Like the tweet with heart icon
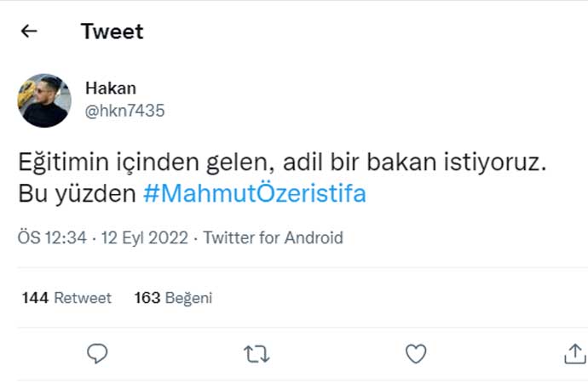Screen dimensions: 588x383 point(415,352)
